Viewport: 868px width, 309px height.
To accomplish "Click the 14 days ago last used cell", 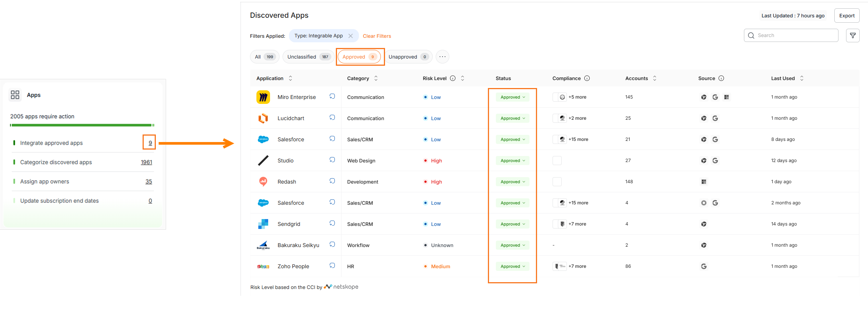I will [784, 224].
